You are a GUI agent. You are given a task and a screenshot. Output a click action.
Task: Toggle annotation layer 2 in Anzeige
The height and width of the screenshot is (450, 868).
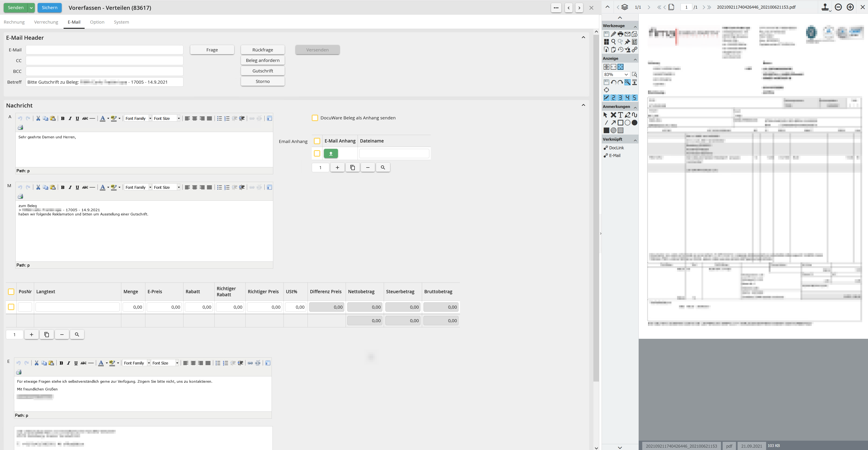click(x=613, y=98)
